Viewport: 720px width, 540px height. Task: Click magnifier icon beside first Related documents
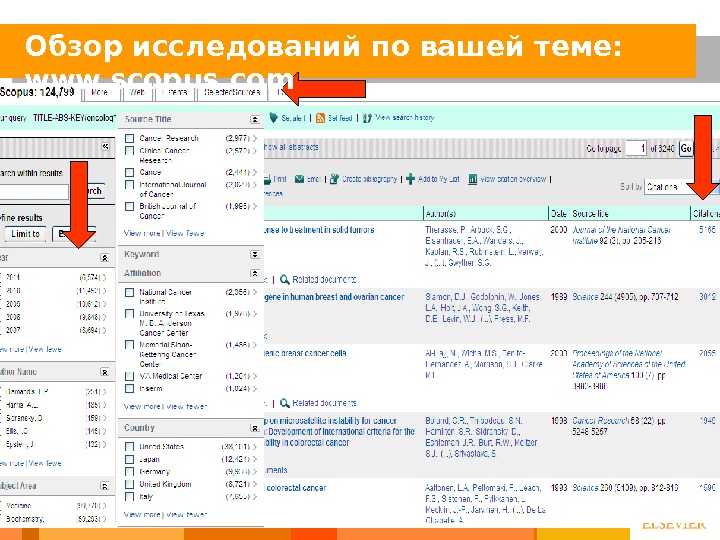[285, 279]
